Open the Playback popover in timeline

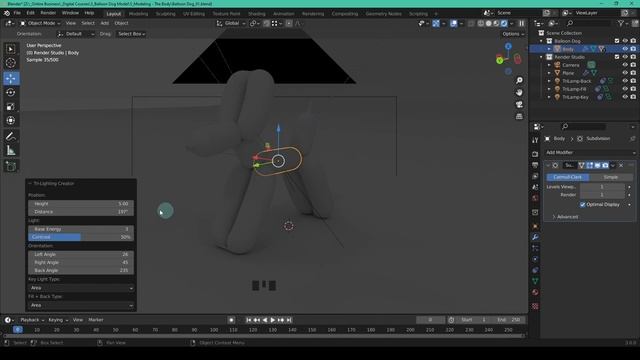(x=32, y=320)
